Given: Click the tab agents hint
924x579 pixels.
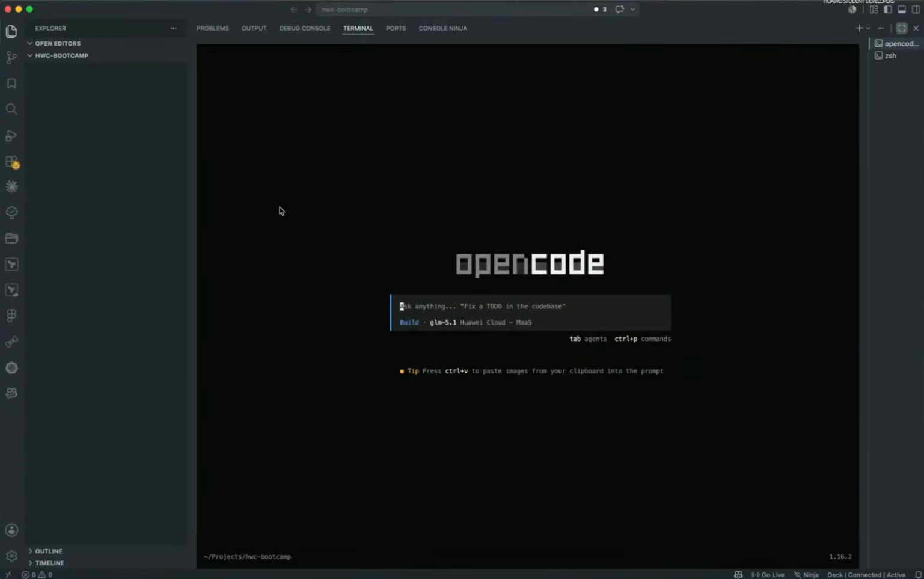Looking at the screenshot, I should pyautogui.click(x=588, y=339).
